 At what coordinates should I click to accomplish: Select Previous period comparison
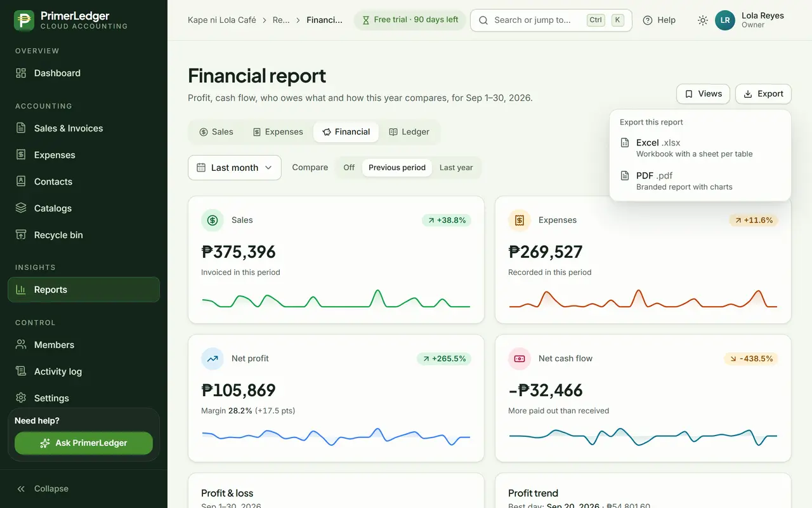point(397,168)
